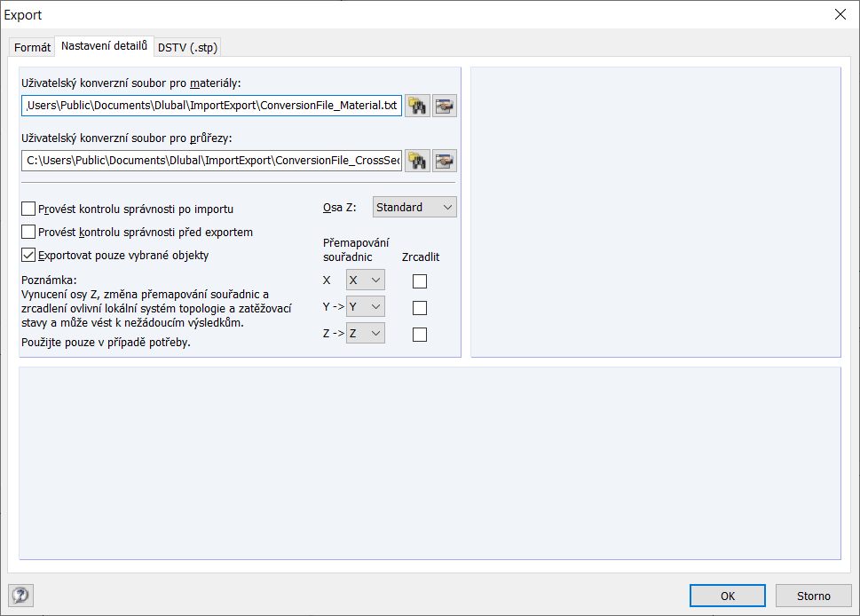Confirm the export with OK
Screen dimensions: 860x616
[727, 596]
